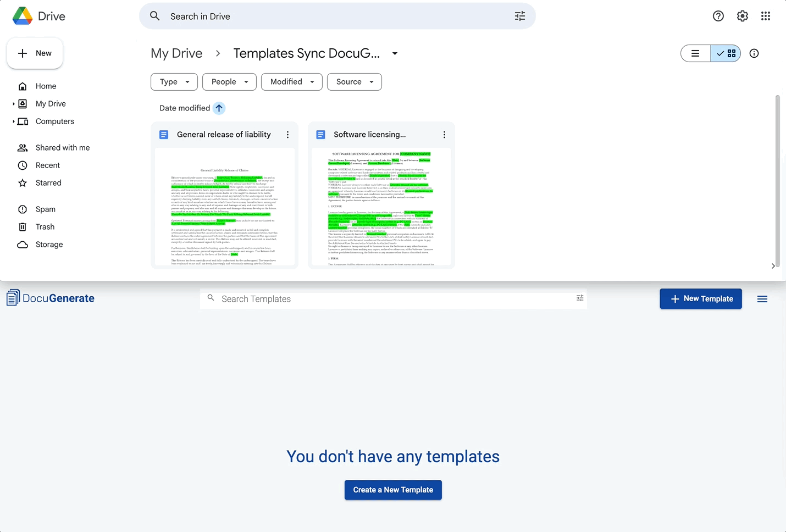Click the New button in Drive
The image size is (786, 532).
pyautogui.click(x=35, y=53)
